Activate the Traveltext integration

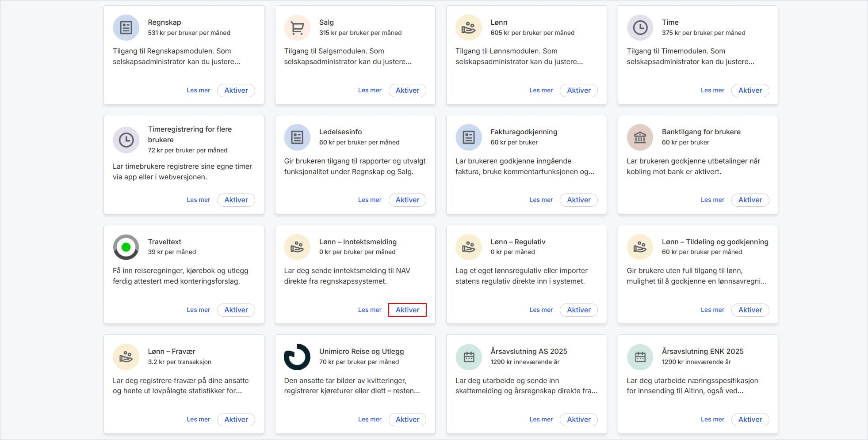[x=236, y=310]
